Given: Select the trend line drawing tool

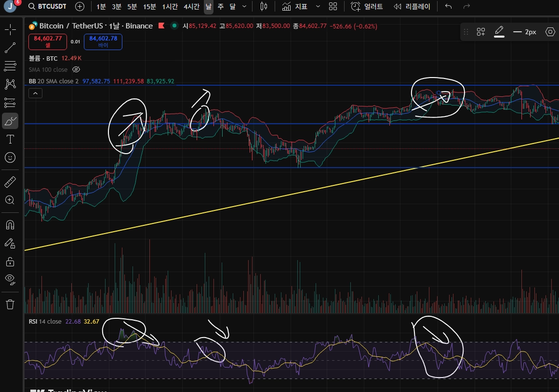Looking at the screenshot, I should (x=10, y=48).
